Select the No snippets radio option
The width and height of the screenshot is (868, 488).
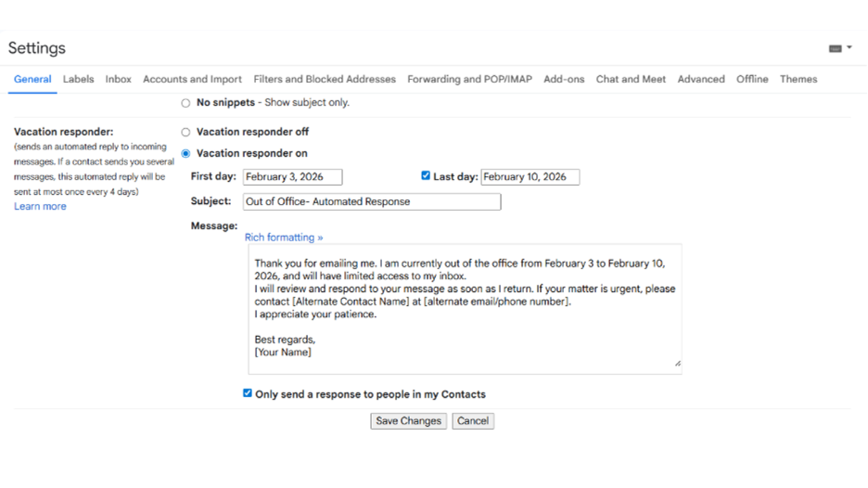point(185,103)
